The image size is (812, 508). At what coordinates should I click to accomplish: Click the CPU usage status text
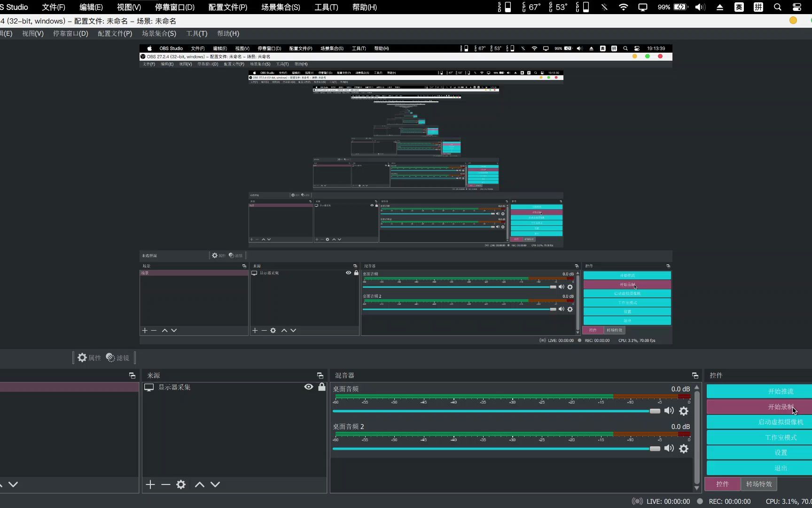click(789, 501)
